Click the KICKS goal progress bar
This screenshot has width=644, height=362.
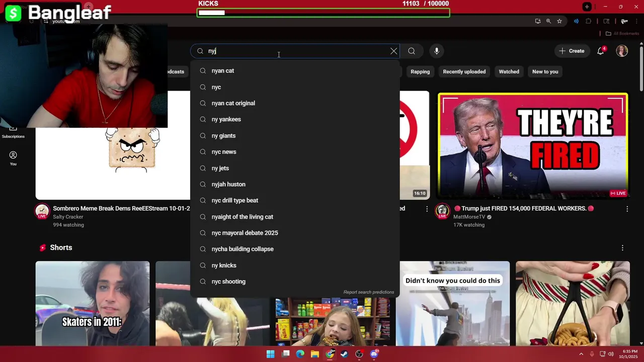coord(323,13)
